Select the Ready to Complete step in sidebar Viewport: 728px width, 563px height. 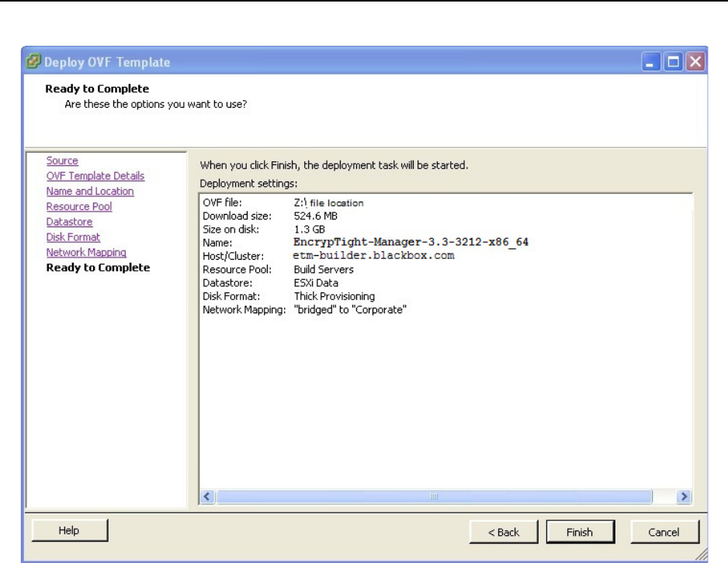pos(98,268)
